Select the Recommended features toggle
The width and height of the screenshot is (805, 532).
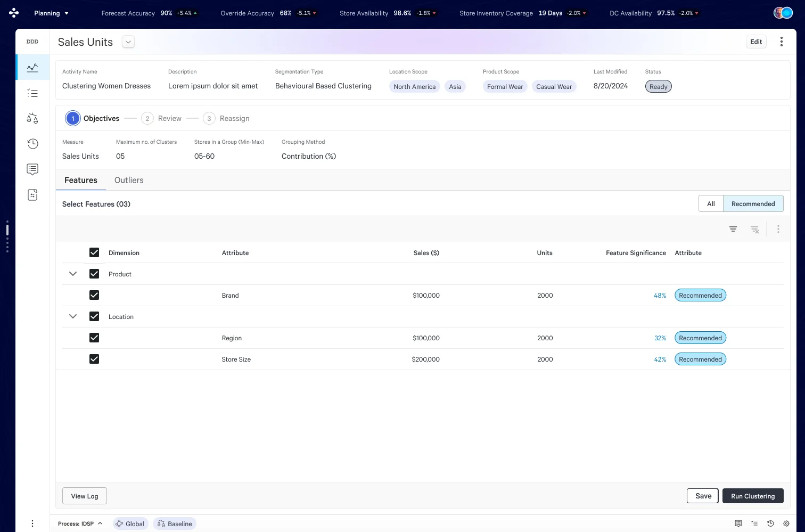pos(753,203)
